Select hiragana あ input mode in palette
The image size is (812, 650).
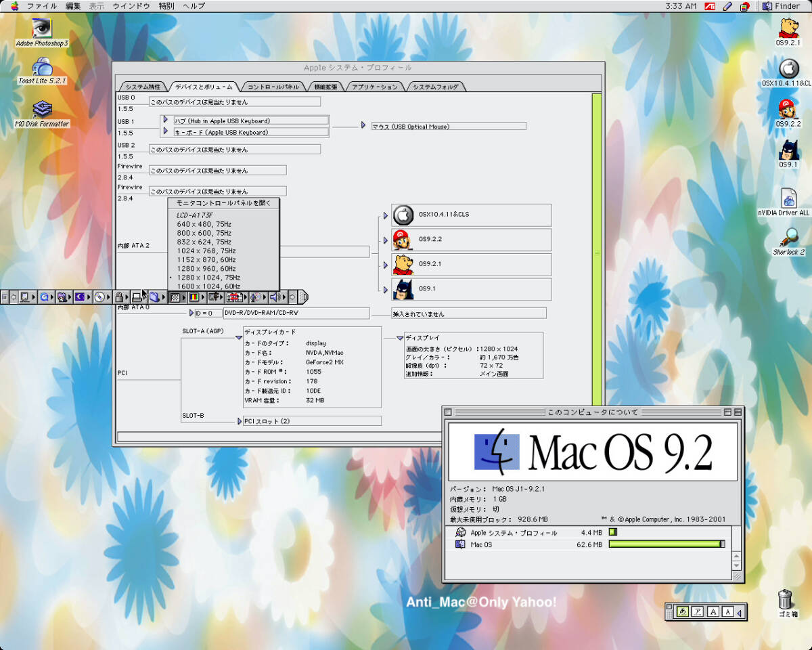pyautogui.click(x=683, y=611)
